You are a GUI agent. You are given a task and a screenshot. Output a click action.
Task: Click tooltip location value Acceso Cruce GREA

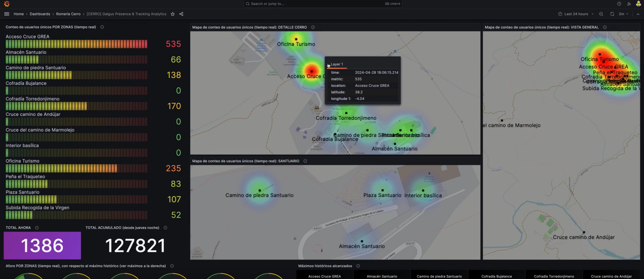coord(372,86)
